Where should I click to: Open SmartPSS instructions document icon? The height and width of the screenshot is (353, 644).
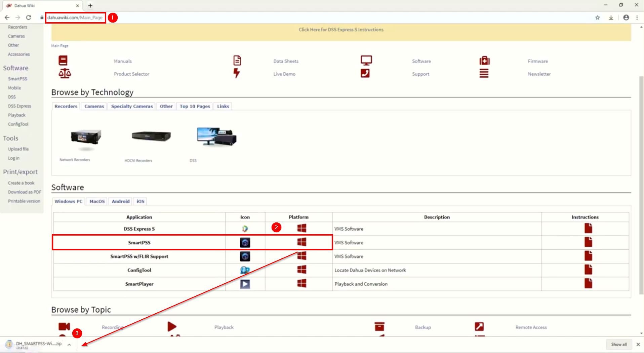click(588, 242)
